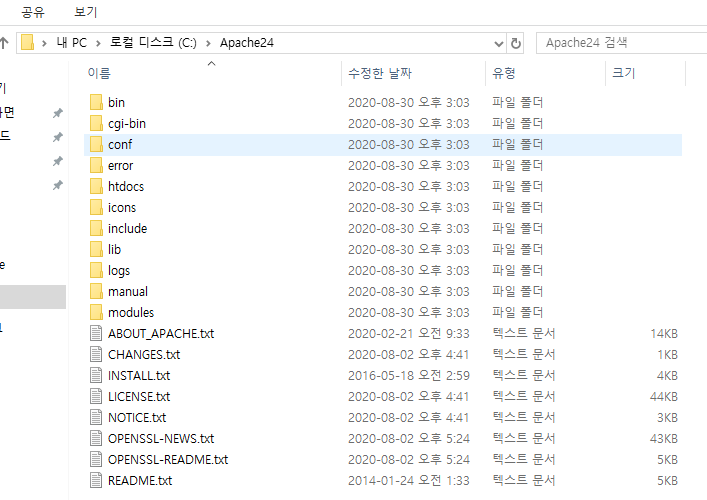Refresh the Apache24 folder view
The width and height of the screenshot is (707, 500).
click(515, 43)
